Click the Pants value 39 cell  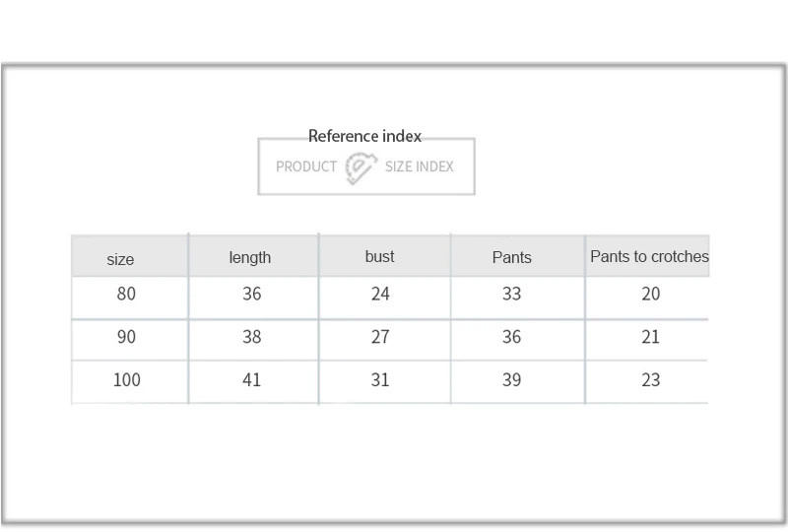(x=511, y=379)
